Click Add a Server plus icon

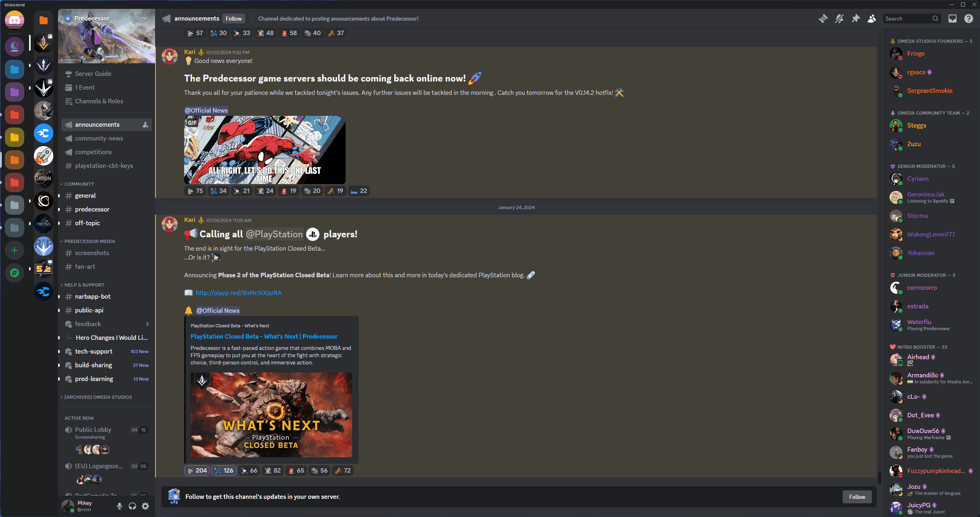[15, 250]
